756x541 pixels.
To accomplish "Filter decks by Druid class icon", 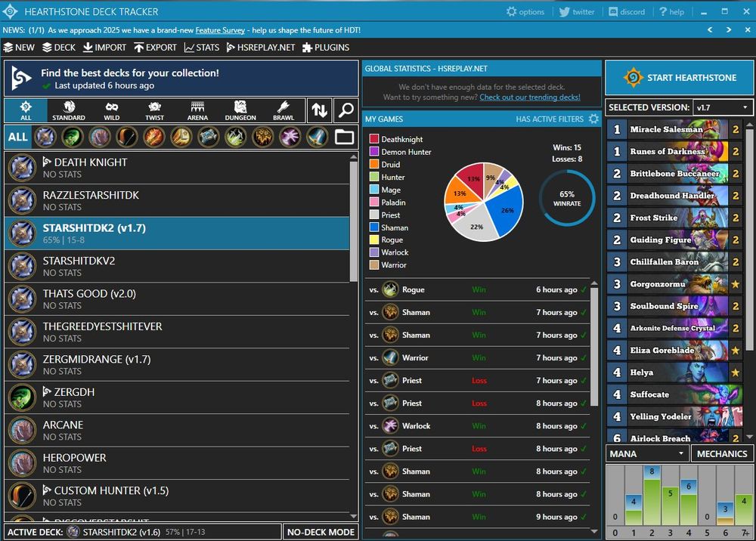I will 100,138.
